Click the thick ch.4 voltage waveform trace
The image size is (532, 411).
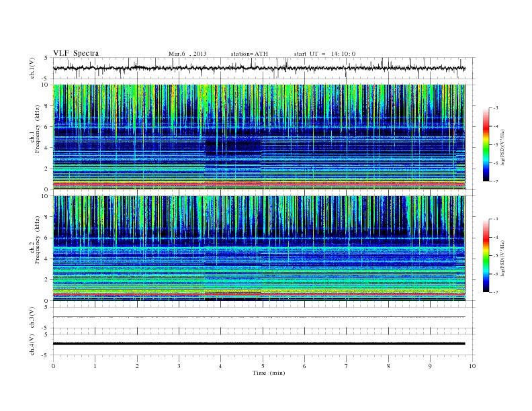259,344
